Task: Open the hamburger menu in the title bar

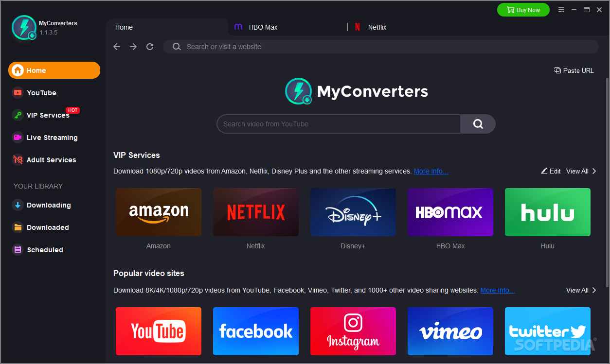Action: coord(561,10)
